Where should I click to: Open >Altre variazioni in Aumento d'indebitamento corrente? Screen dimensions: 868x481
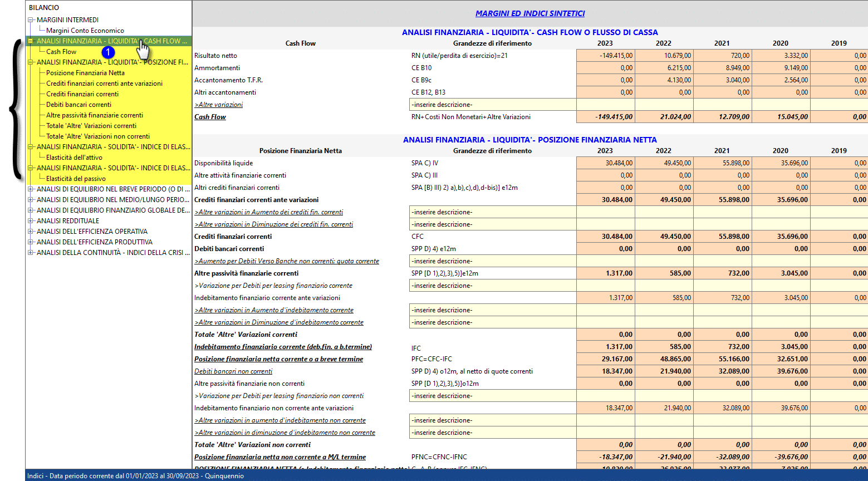[274, 310]
